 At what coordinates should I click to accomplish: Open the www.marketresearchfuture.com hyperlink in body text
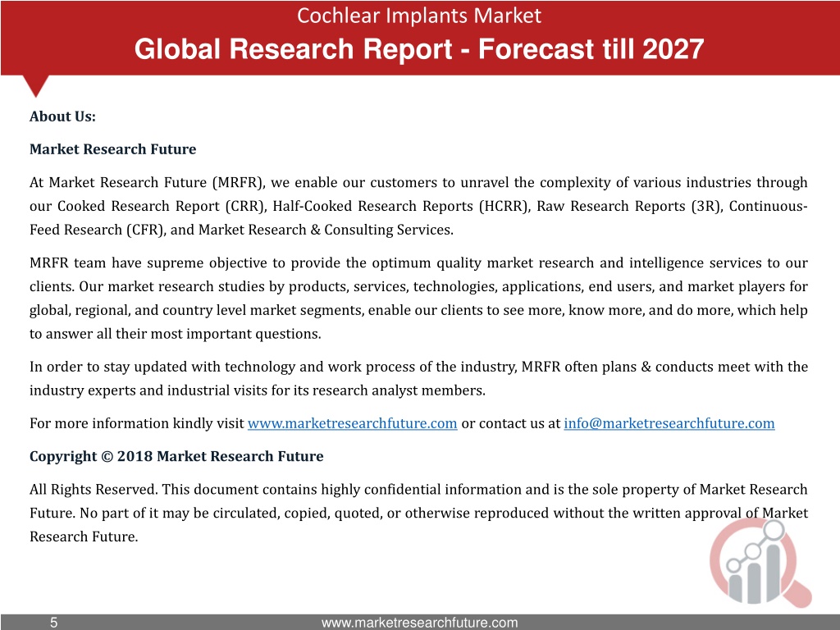click(x=352, y=423)
